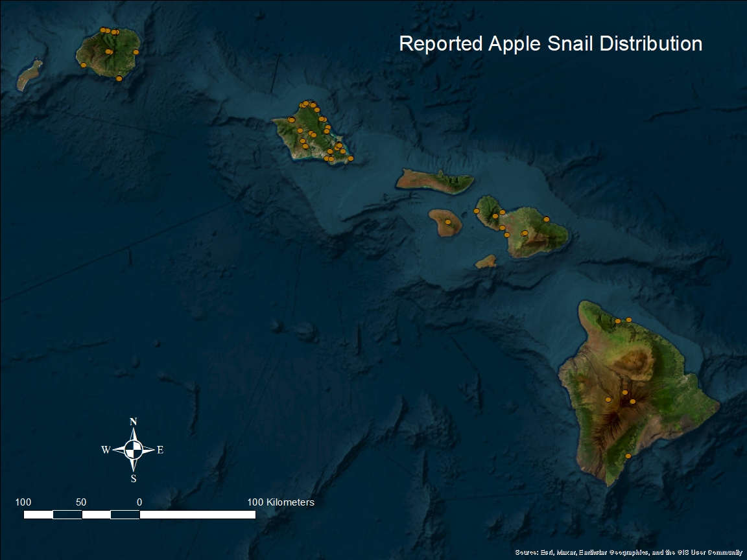Click the Esri source attribution text
Screen dimensions: 747x560
point(628,552)
